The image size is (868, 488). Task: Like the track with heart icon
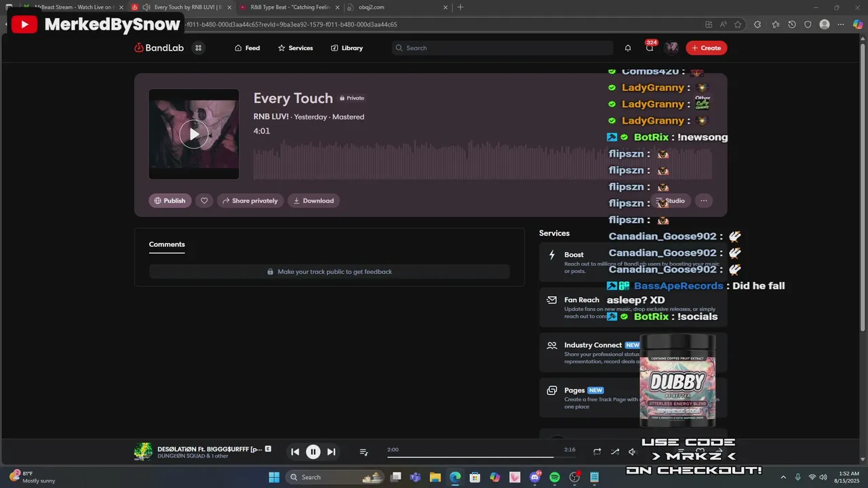click(204, 201)
